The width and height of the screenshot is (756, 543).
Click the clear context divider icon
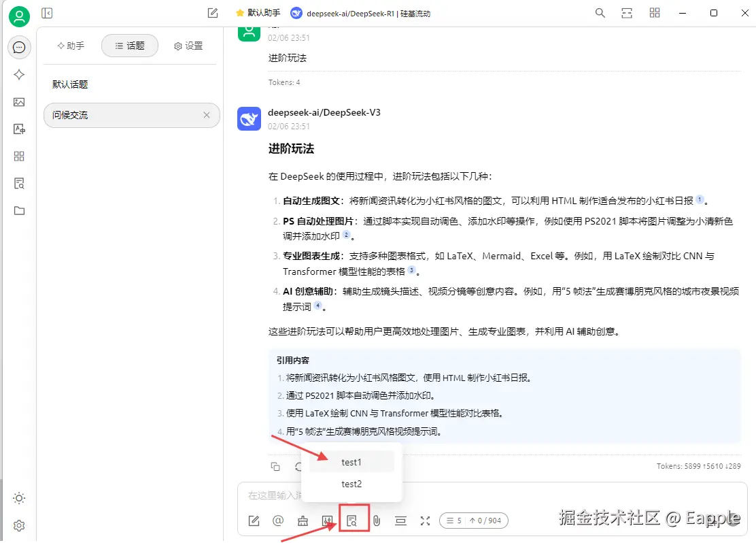pos(400,521)
